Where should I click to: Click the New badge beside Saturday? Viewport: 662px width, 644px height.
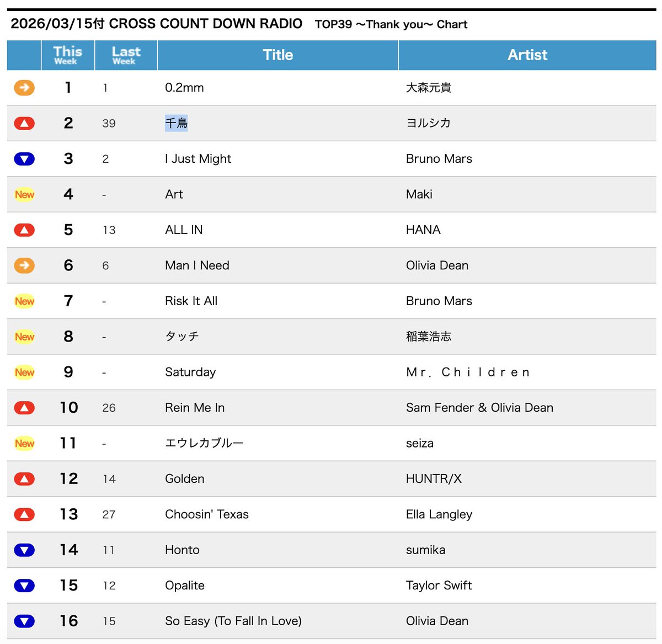coord(24,372)
